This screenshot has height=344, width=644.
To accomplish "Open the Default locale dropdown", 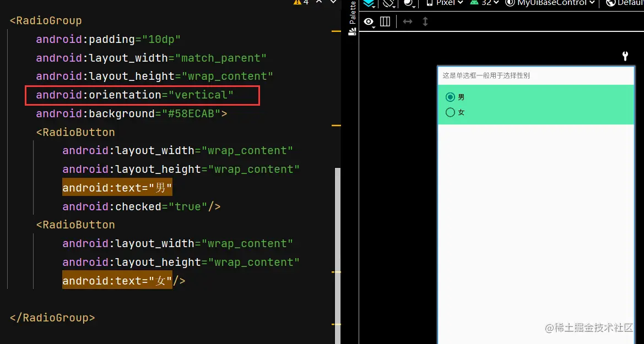I will click(625, 3).
